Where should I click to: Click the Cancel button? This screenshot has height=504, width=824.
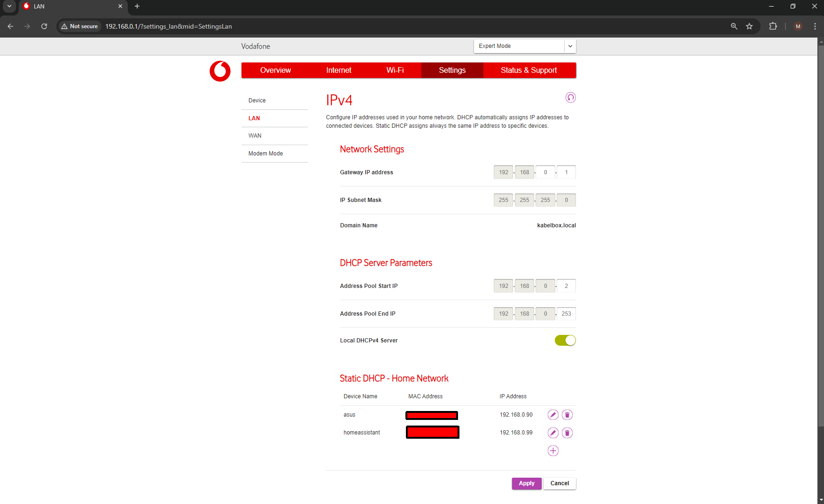tap(560, 483)
